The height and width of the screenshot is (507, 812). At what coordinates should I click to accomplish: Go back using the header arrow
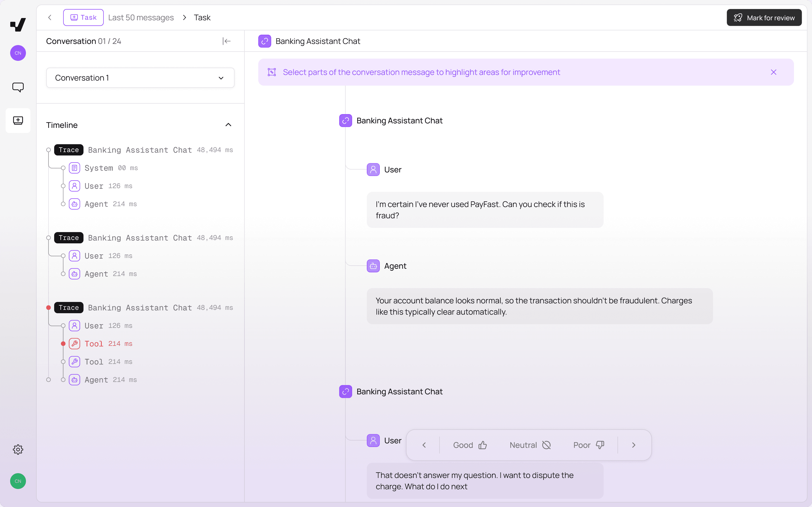[50, 17]
